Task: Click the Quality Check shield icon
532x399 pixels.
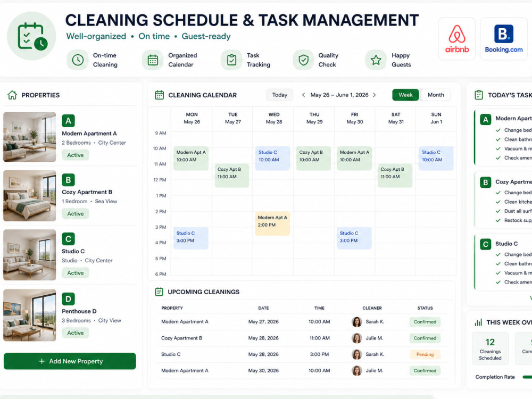Action: pos(303,60)
